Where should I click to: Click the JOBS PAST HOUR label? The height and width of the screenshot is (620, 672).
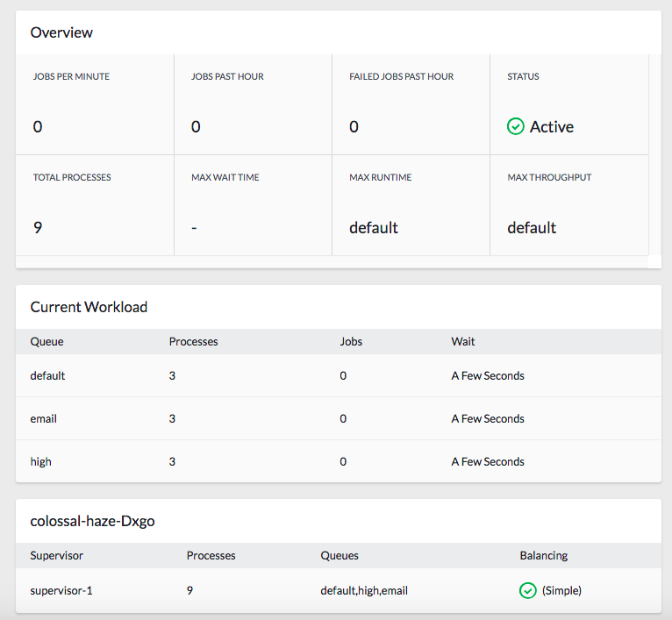coord(227,76)
